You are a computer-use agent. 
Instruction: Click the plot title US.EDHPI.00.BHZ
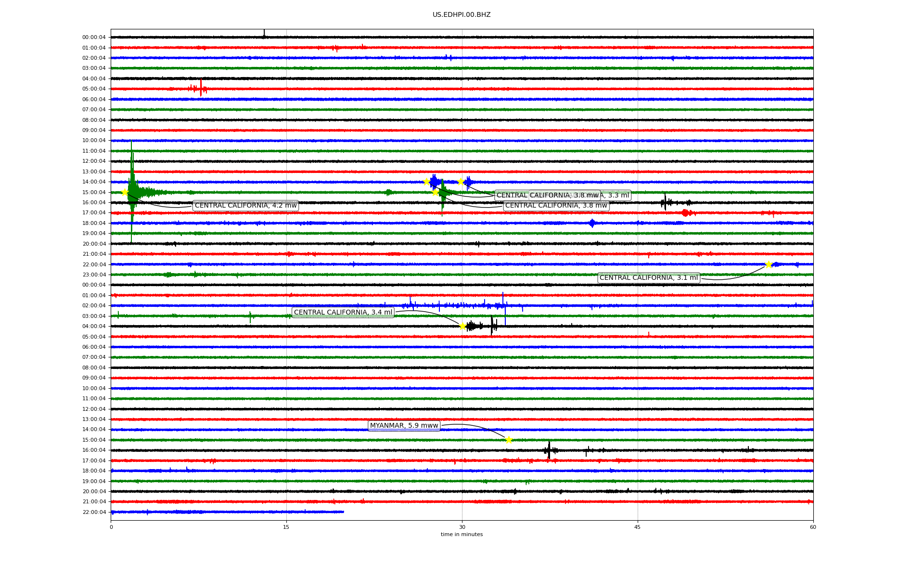pos(461,15)
